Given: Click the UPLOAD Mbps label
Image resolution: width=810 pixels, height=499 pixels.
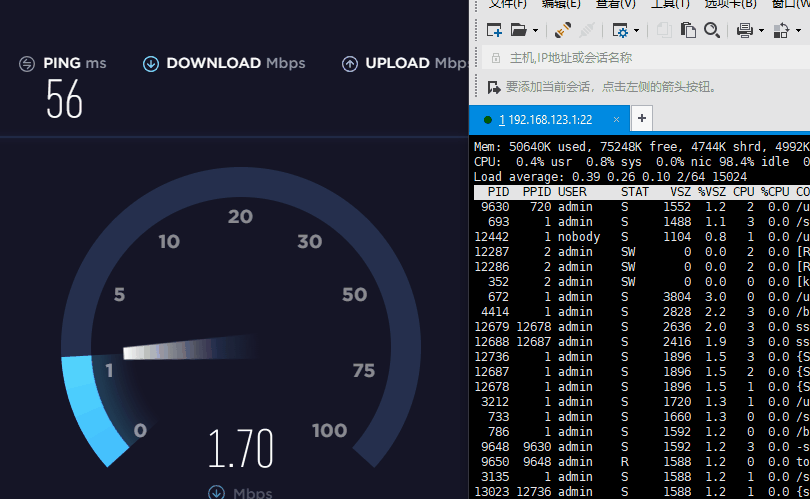Looking at the screenshot, I should [417, 63].
